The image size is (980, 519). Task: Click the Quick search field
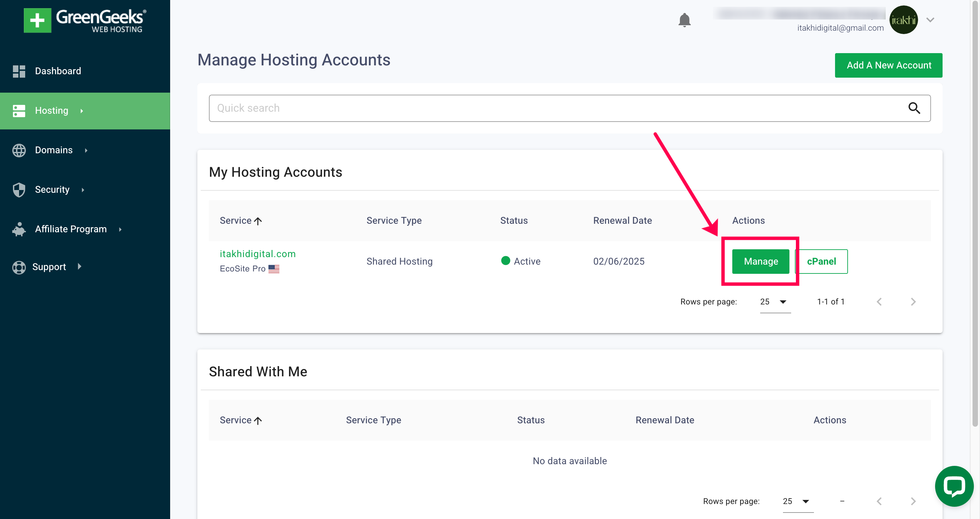[x=555, y=108]
